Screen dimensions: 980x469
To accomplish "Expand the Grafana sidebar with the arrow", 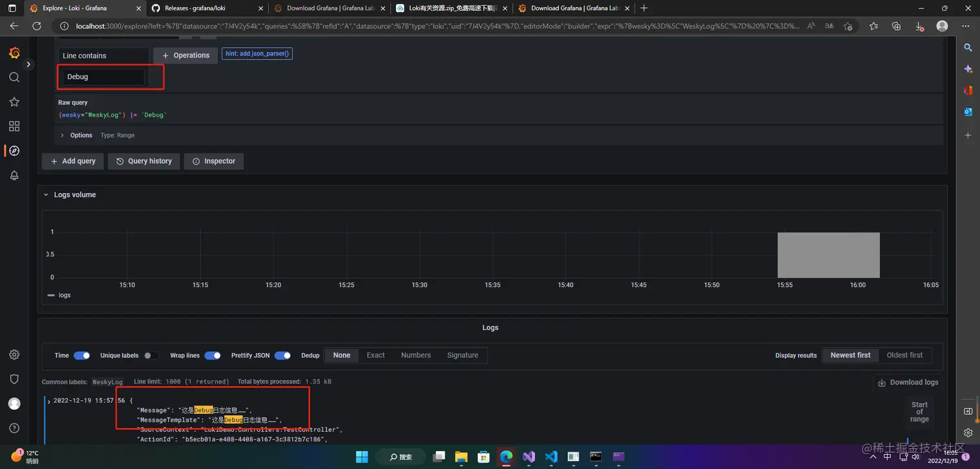I will [29, 65].
